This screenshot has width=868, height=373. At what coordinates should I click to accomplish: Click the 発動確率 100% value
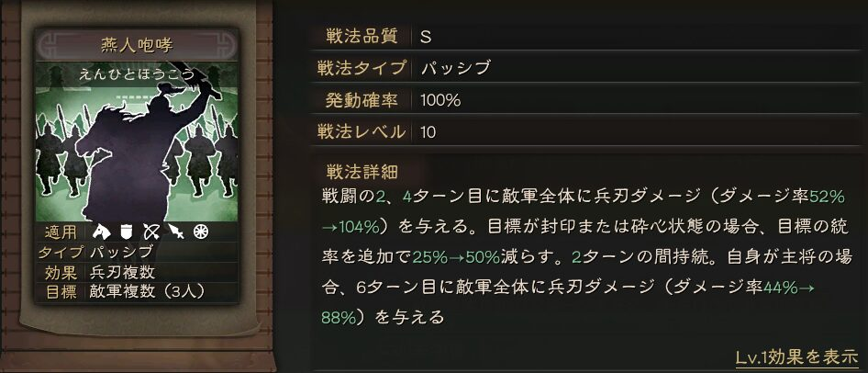point(440,99)
